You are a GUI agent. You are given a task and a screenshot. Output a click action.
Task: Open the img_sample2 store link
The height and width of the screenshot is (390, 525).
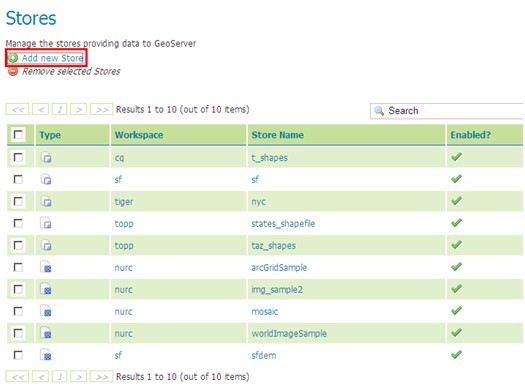[277, 290]
